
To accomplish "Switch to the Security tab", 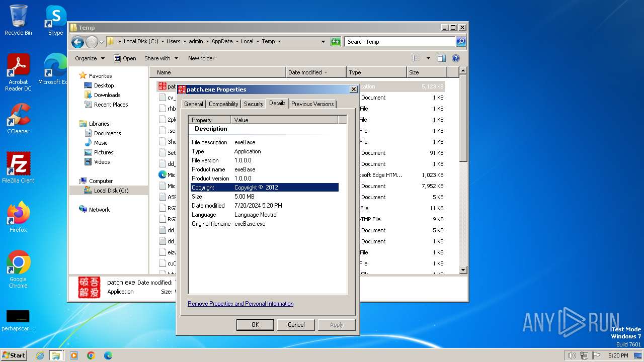I will pos(254,104).
